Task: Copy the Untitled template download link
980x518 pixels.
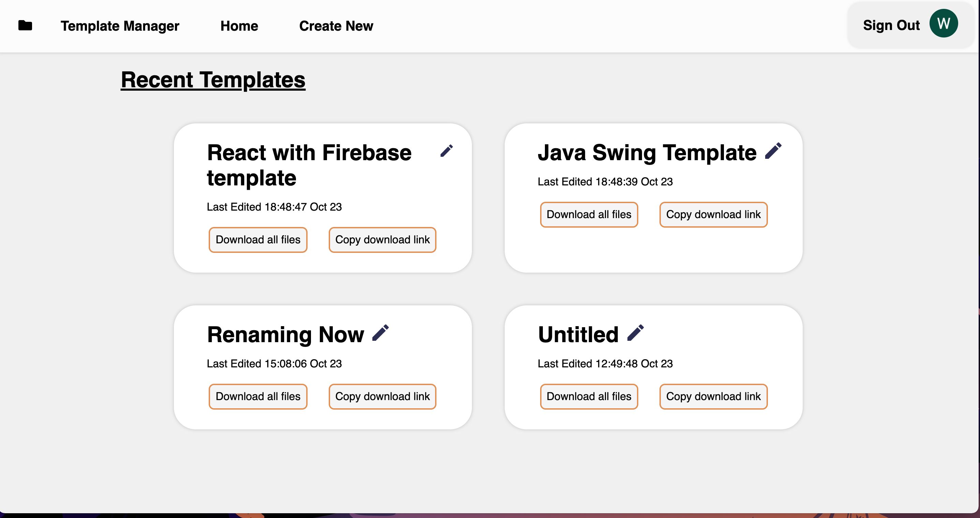Action: click(713, 396)
